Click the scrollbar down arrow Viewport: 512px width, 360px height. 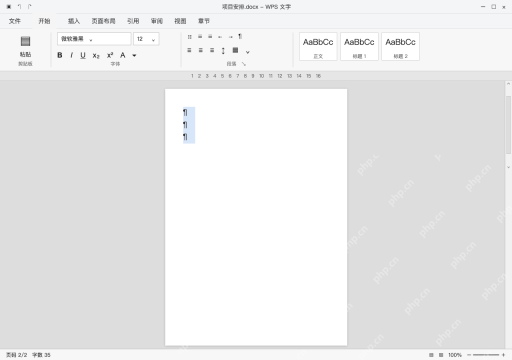(x=508, y=167)
